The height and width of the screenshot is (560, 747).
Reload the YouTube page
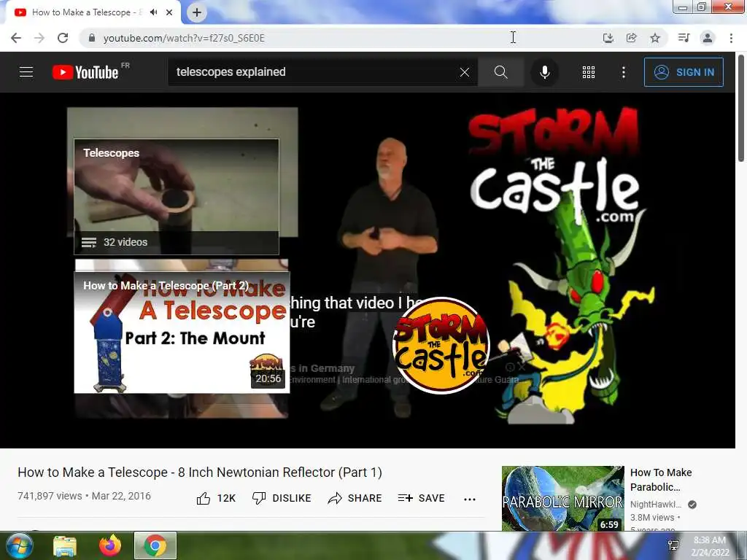point(63,38)
